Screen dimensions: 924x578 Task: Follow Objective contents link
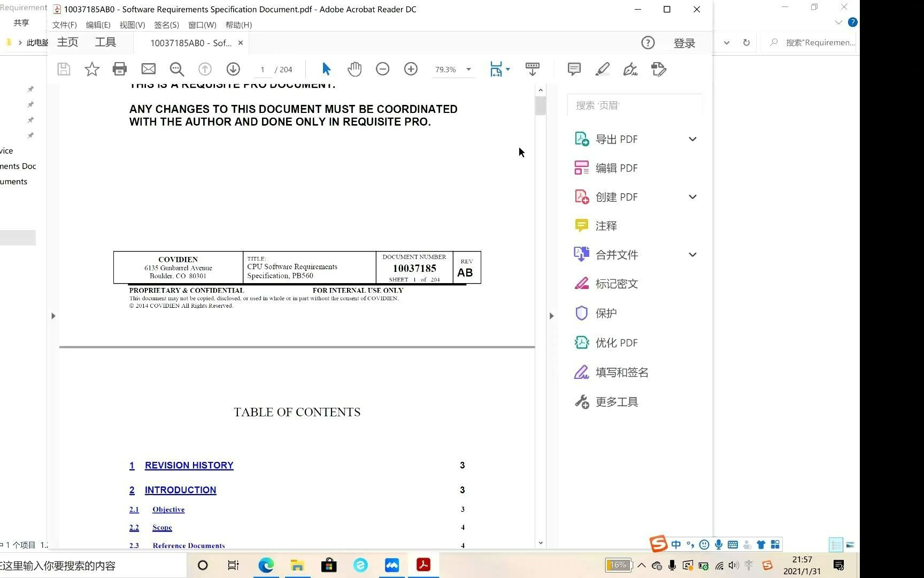[168, 509]
